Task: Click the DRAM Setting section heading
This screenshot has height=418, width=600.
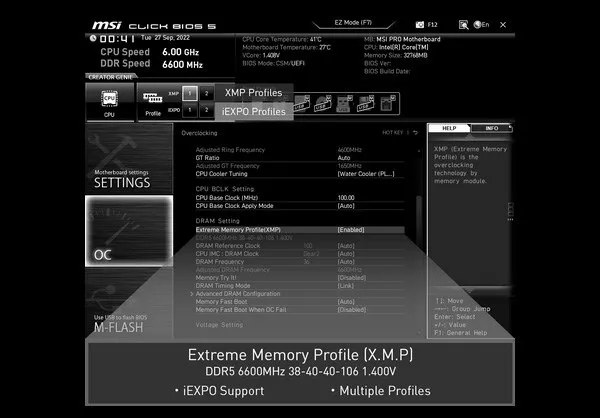Action: tap(217, 221)
